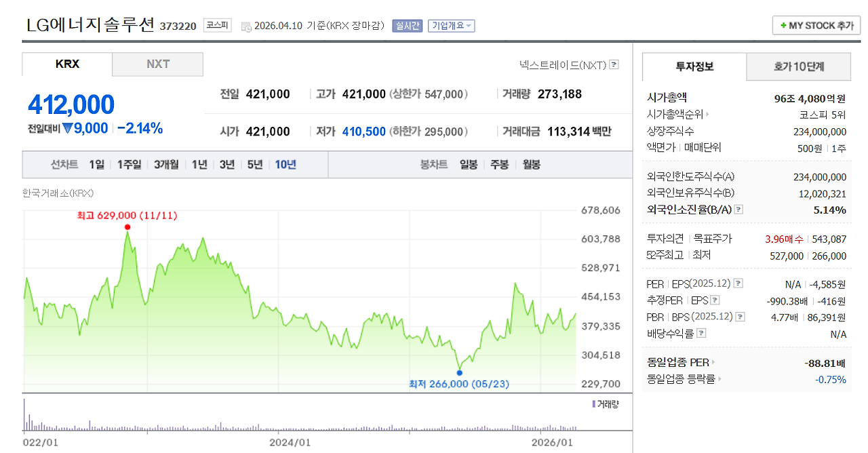
Task: Show the 주봉 candle chart
Action: point(500,165)
